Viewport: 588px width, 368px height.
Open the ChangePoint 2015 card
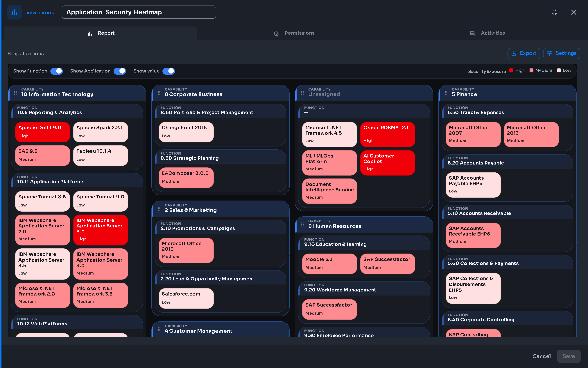(x=186, y=132)
